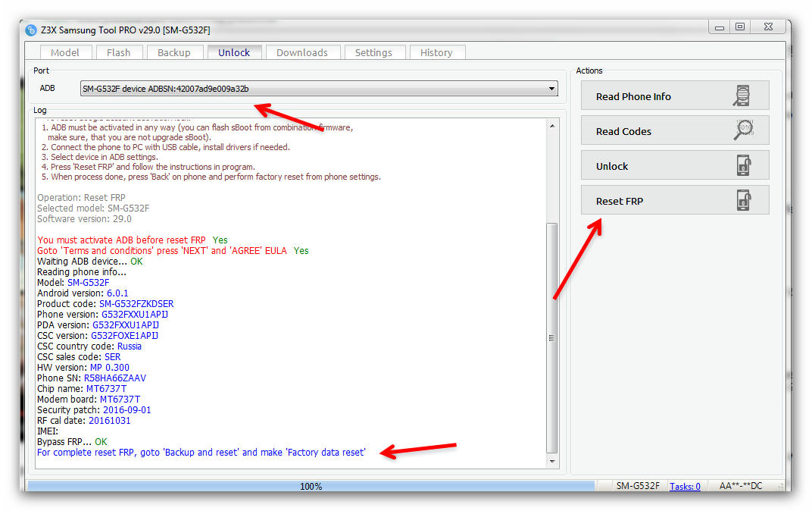The image size is (812, 511).
Task: Expand the ADB port dropdown arrow
Action: [552, 89]
